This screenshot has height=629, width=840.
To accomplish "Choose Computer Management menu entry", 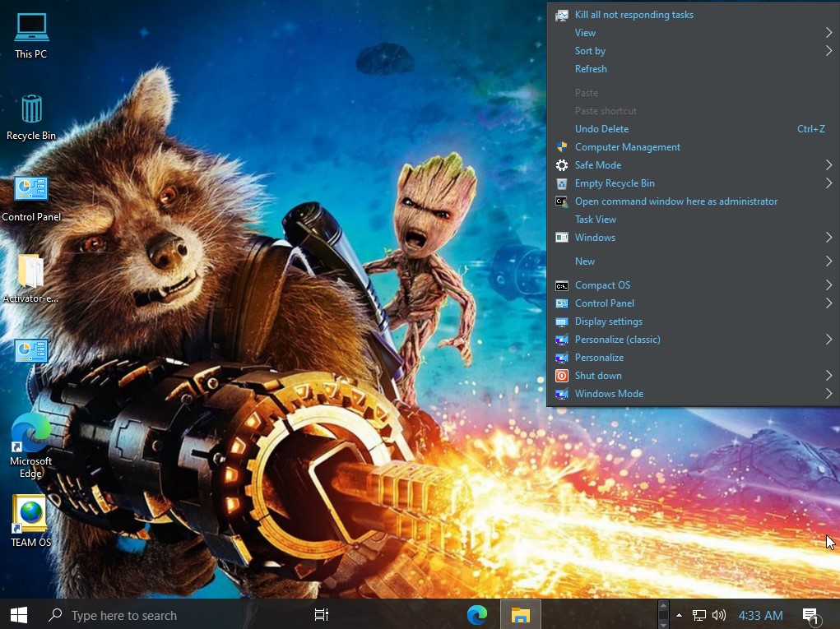I will 694,147.
